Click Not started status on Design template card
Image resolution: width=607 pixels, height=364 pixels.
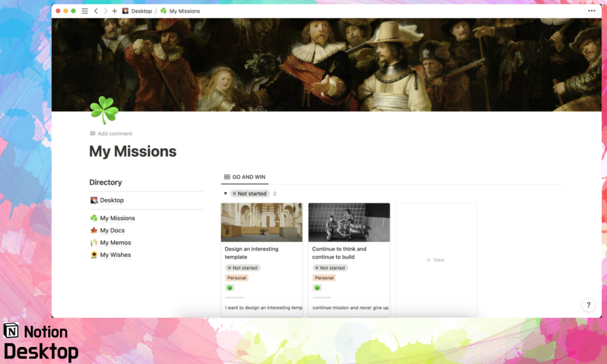pyautogui.click(x=243, y=267)
